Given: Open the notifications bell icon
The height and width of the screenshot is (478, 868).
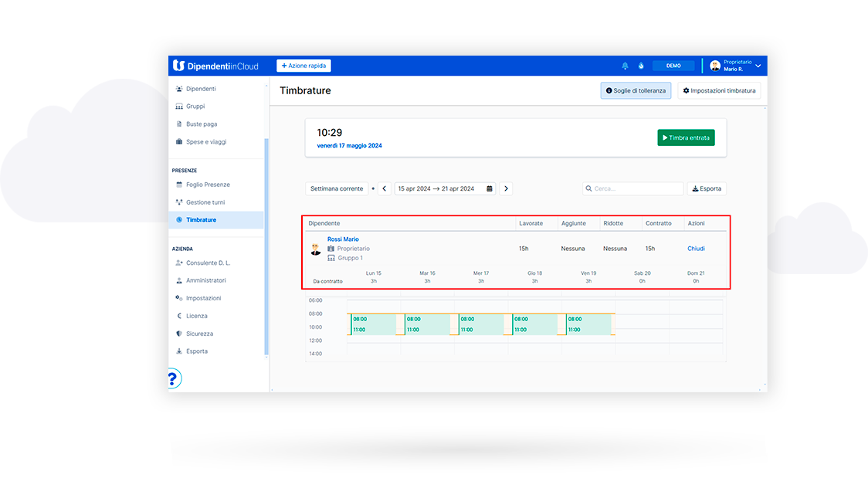Looking at the screenshot, I should [625, 66].
